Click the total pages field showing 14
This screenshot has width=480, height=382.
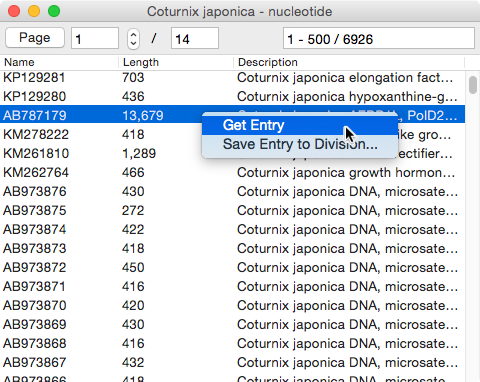point(195,38)
